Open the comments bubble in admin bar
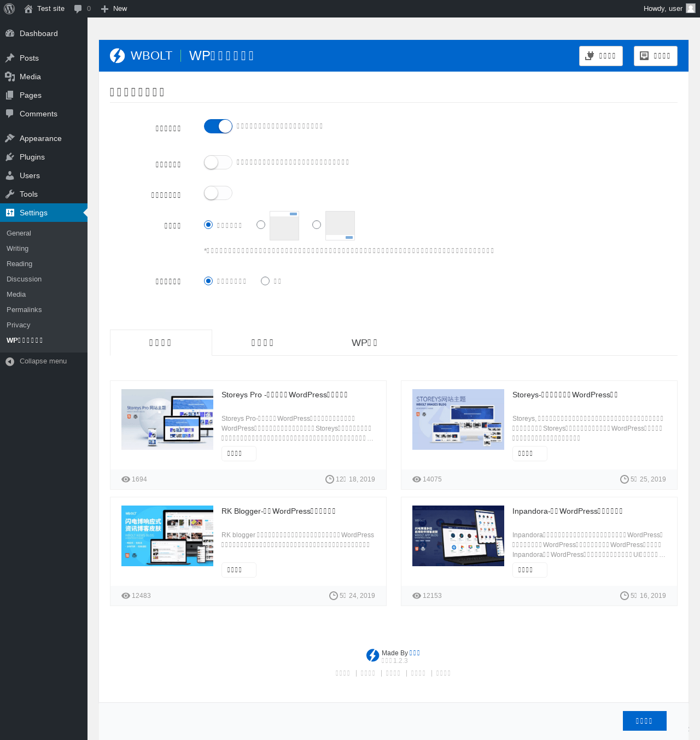Screen dimensions: 700x740 click(x=83, y=9)
